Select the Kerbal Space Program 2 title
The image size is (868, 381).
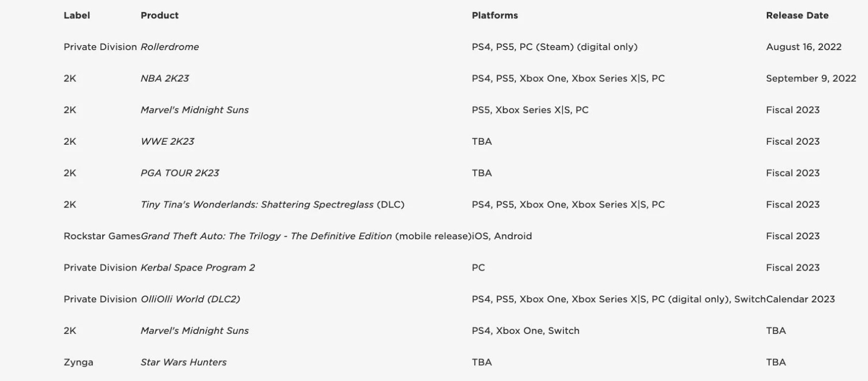point(197,268)
